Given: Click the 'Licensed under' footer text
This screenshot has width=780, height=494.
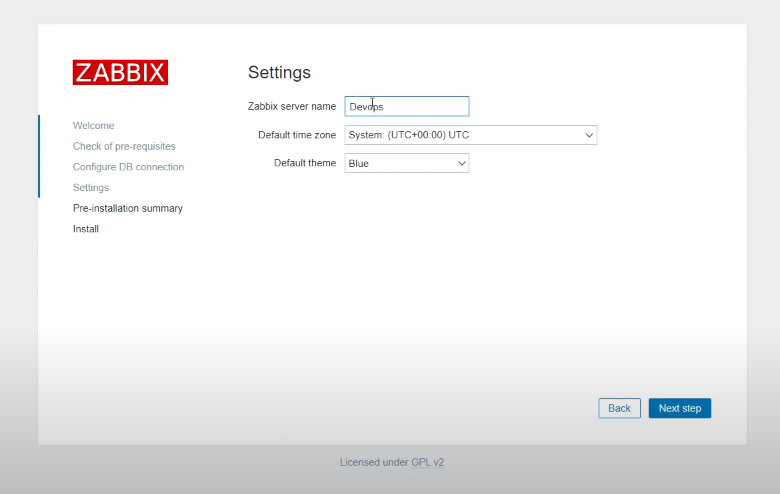Looking at the screenshot, I should tap(374, 462).
